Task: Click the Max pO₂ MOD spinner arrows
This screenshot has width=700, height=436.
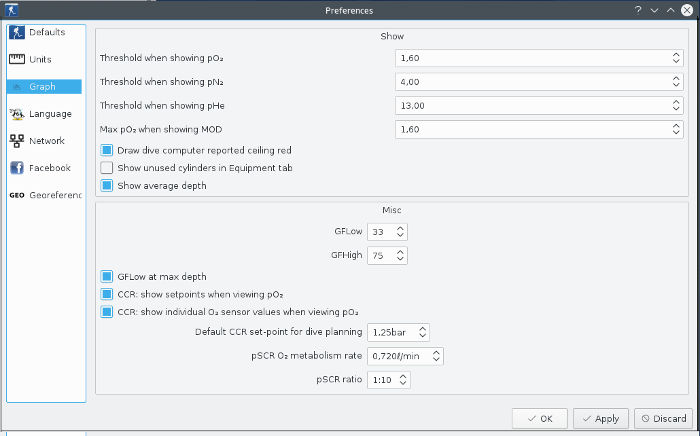Action: (x=676, y=129)
